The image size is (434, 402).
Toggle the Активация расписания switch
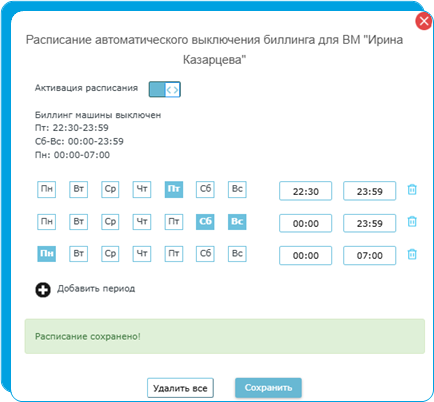pyautogui.click(x=165, y=89)
